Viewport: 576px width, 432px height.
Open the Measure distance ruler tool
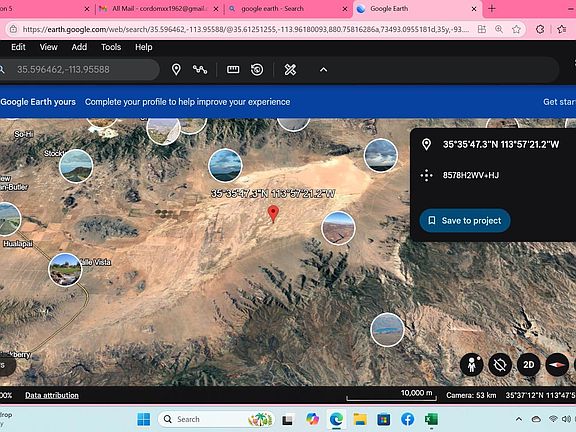233,69
